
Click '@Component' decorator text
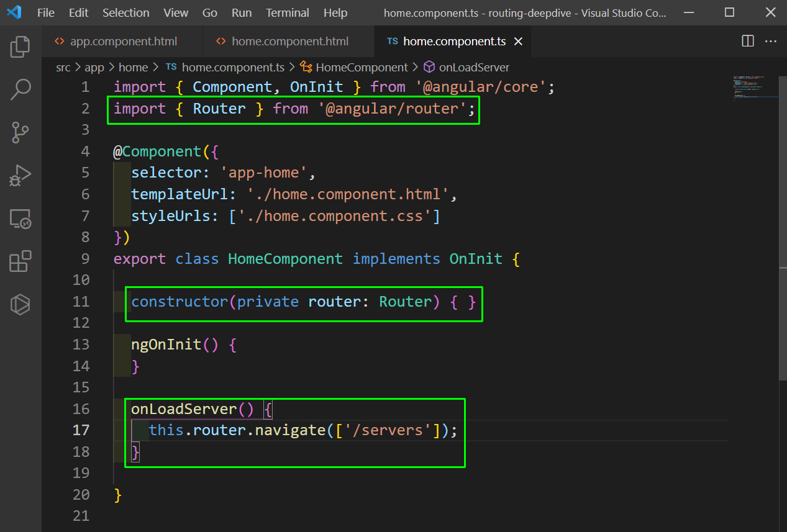[x=158, y=151]
